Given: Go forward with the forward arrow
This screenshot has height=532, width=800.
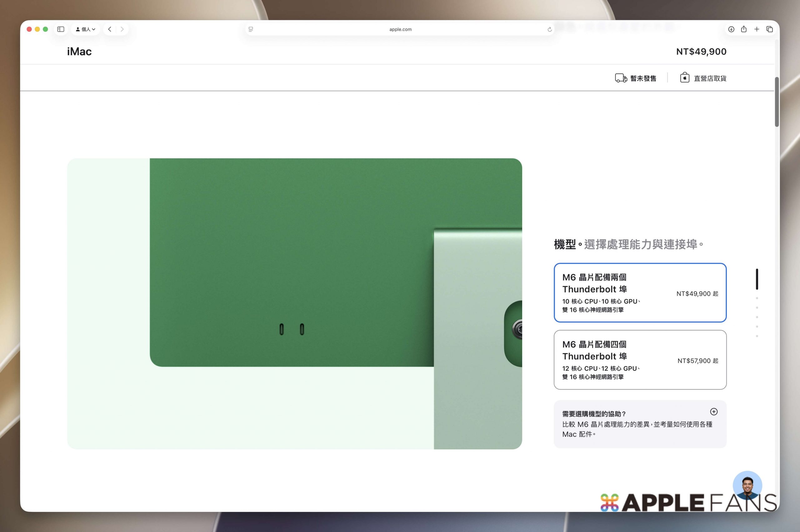Looking at the screenshot, I should [x=122, y=29].
